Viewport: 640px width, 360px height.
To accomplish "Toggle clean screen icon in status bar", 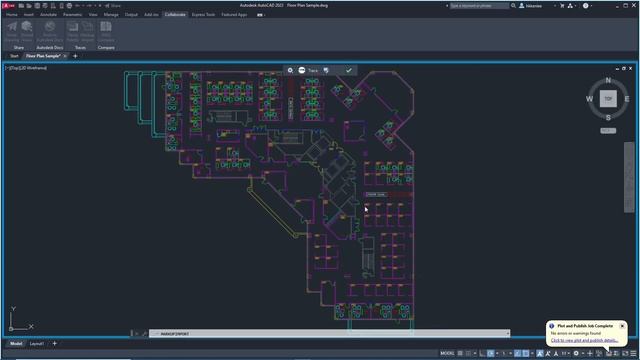I will coord(625,353).
